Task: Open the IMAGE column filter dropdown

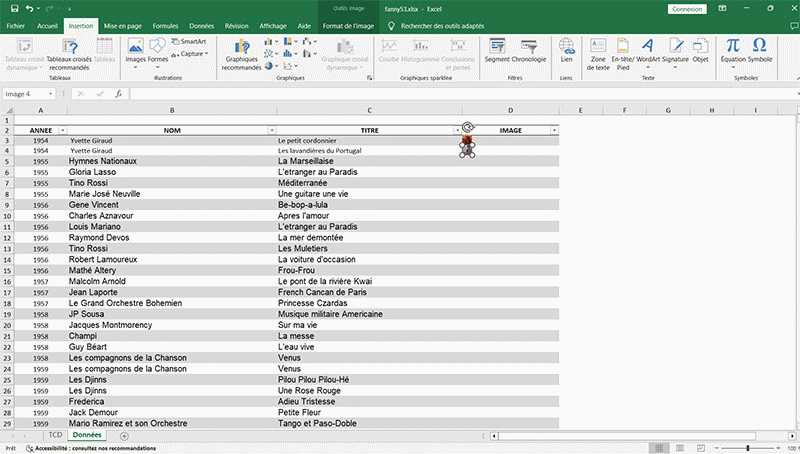Action: click(x=554, y=131)
